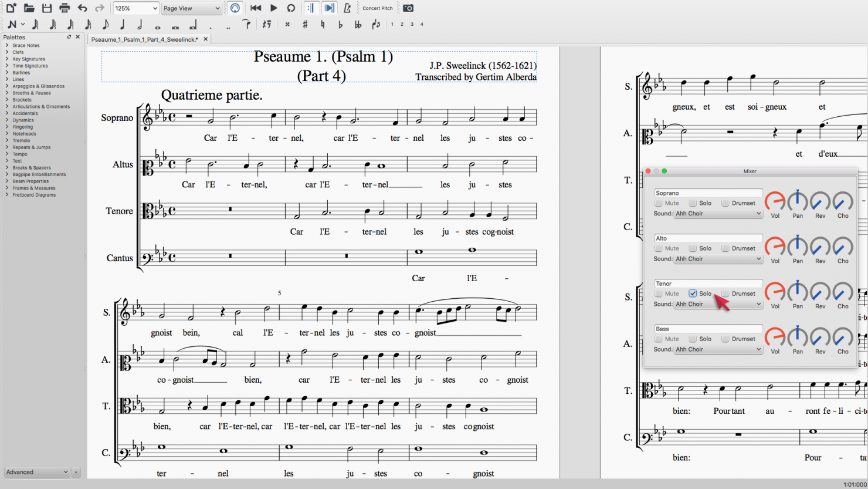
Task: Print the current score
Action: coord(64,8)
